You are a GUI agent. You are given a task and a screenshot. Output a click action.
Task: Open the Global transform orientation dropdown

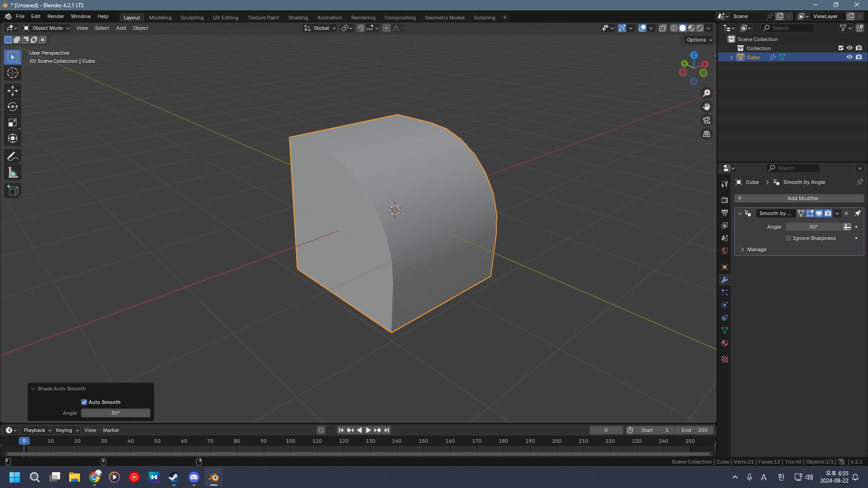[321, 28]
